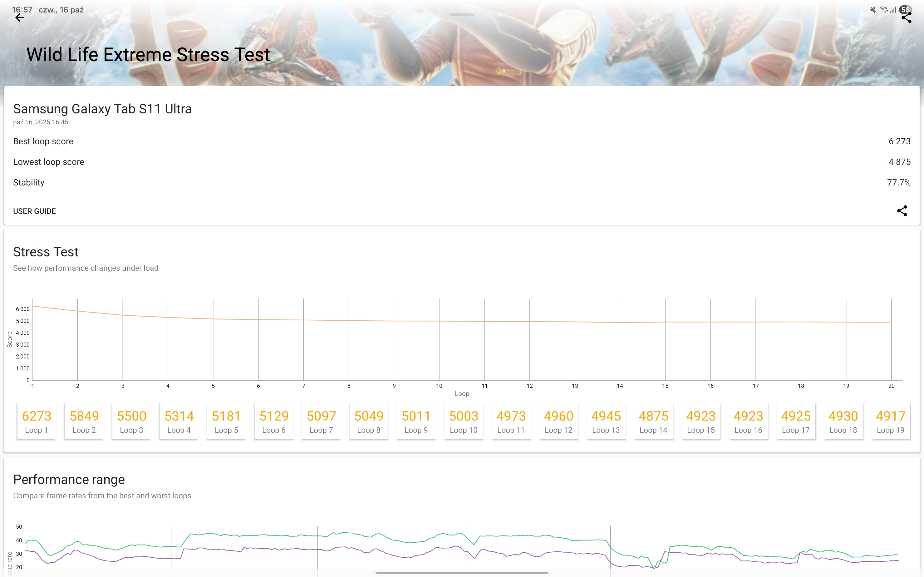Tap the Stability percentage value
Image resolution: width=924 pixels, height=577 pixels.
[898, 182]
